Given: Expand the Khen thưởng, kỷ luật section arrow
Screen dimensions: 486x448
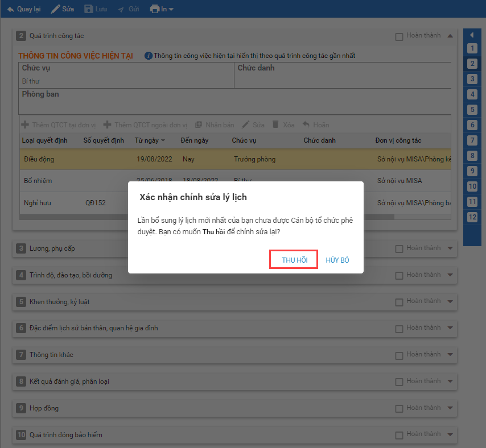Looking at the screenshot, I should [450, 301].
